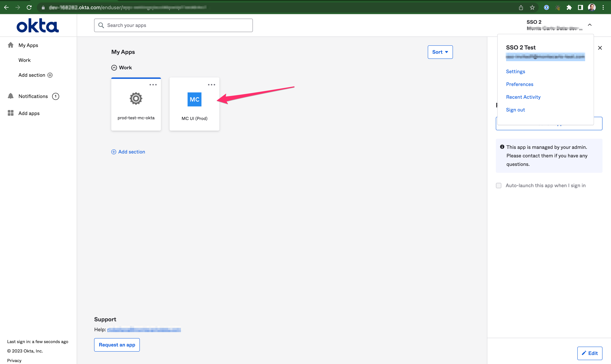
Task: Click the © 2023 Okta, Inc. text
Action: 25,351
